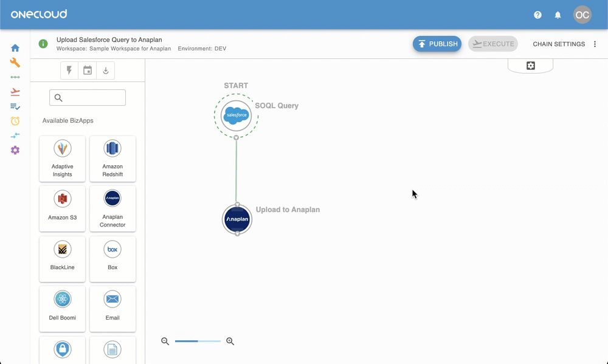The width and height of the screenshot is (608, 364).
Task: Click the Workspace: Sample Workspace for Anaplan text
Action: coord(114,49)
